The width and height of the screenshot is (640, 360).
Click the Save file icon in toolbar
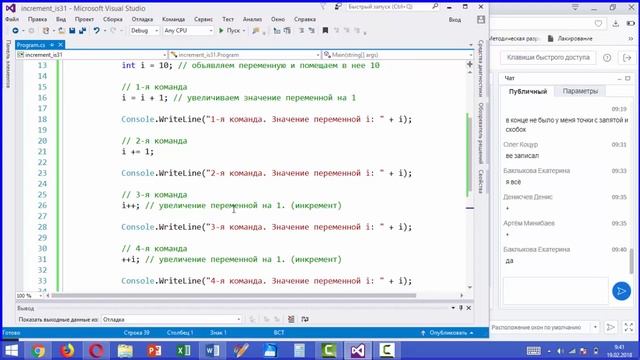pos(72,31)
